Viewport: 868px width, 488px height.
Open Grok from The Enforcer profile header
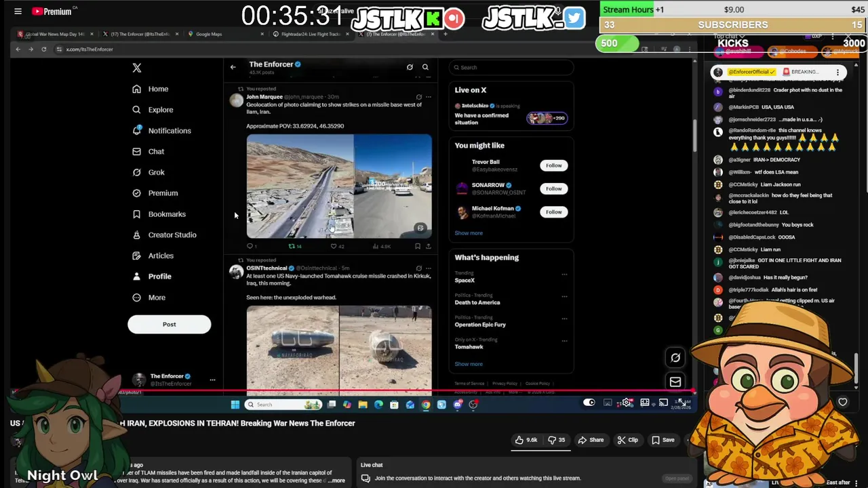click(x=410, y=67)
